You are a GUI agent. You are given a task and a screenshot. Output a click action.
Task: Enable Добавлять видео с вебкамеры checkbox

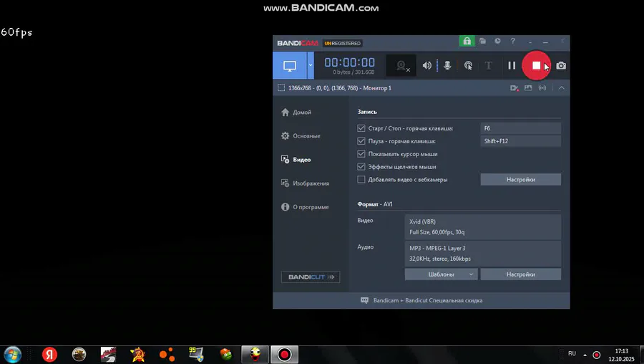[x=361, y=179]
